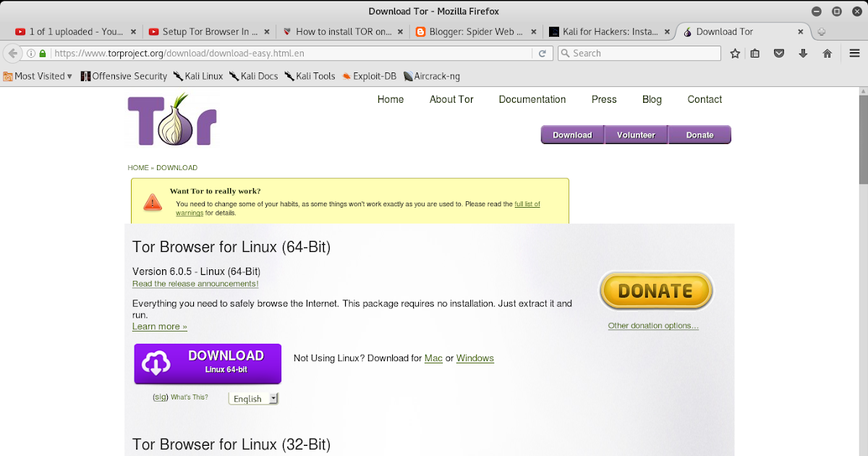Switch to the Kali for Hackers tab
868x456 pixels.
click(x=610, y=32)
